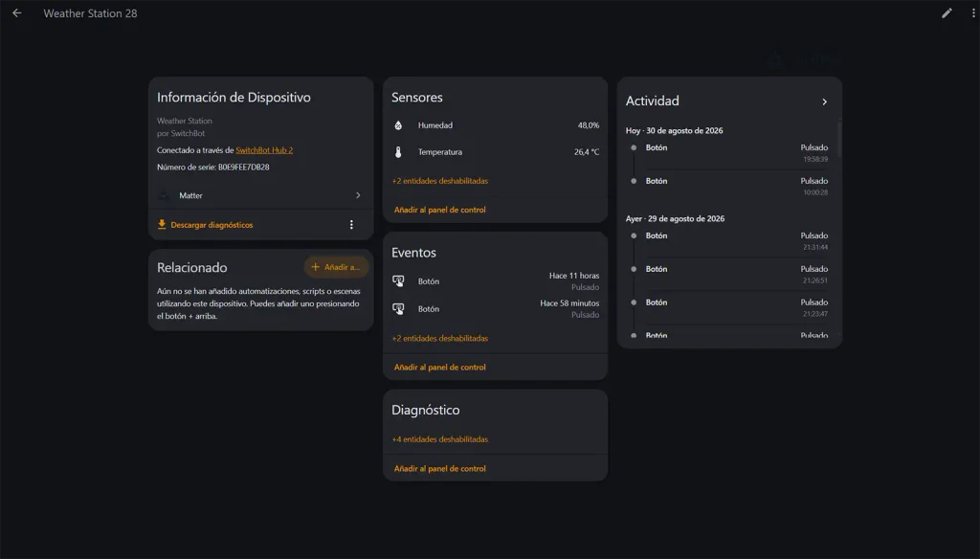The height and width of the screenshot is (559, 980).
Task: Click the 'Añadir a...' button in Relacionado
Action: click(336, 267)
